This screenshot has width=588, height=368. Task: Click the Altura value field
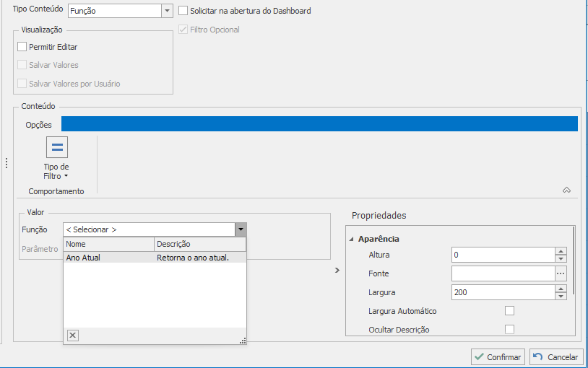tap(503, 255)
